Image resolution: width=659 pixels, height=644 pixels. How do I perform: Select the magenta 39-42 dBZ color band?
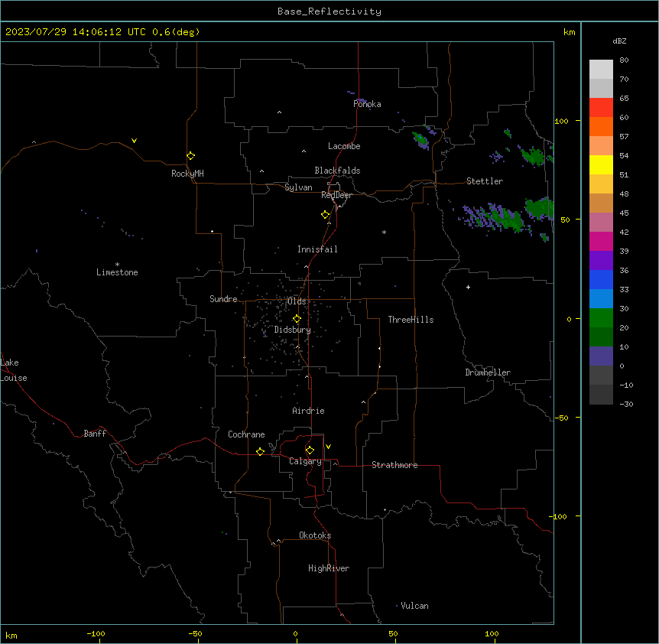click(601, 241)
